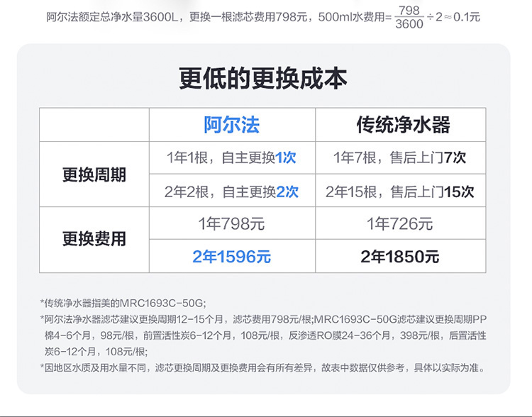Image resolution: width=532 pixels, height=417 pixels.
Task: Click footnote line starting *阿尔法净水器滤芯建议更换周期
Action: tap(263, 319)
